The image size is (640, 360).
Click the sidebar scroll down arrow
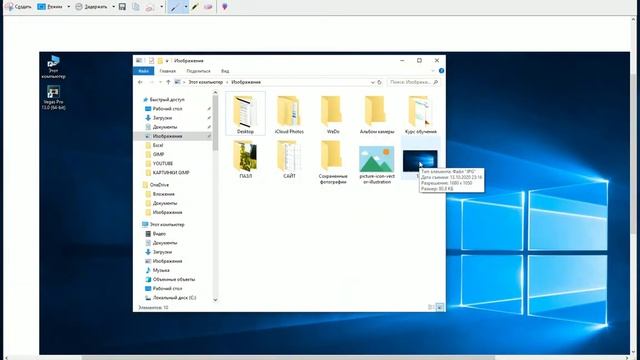click(216, 300)
